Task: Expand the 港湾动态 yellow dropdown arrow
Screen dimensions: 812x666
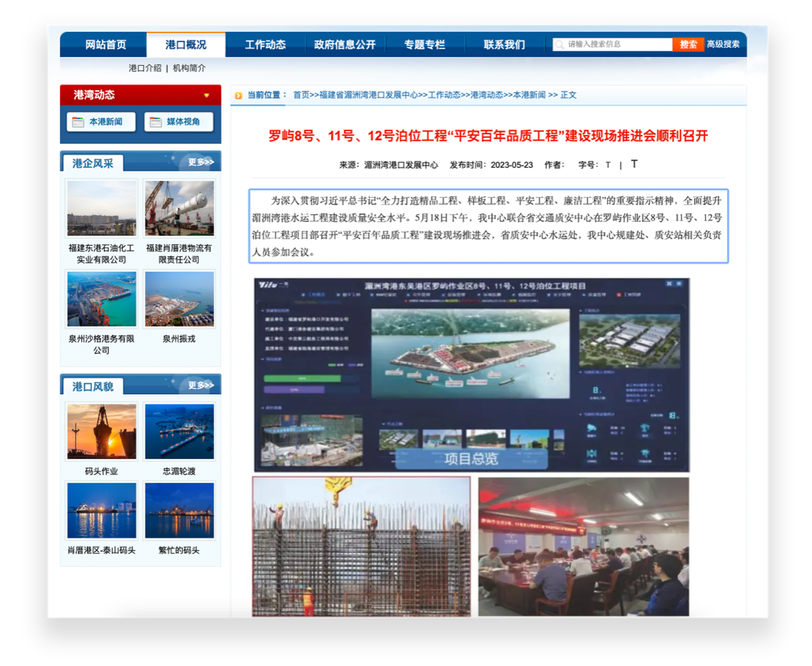Action: tap(206, 96)
